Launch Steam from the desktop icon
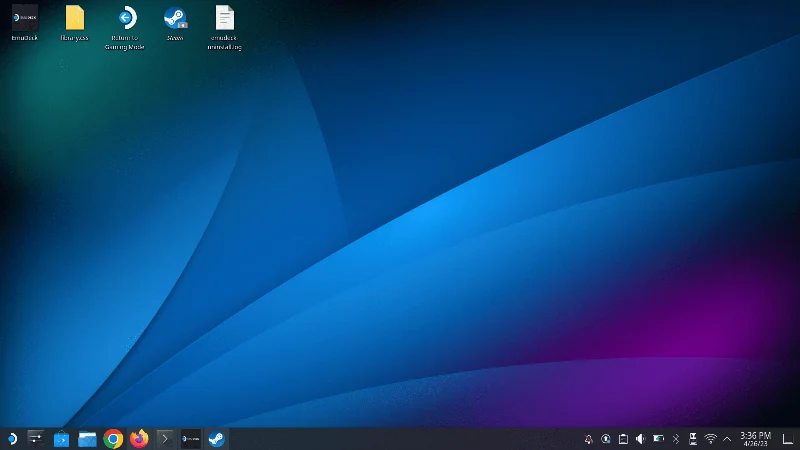Image resolution: width=800 pixels, height=450 pixels. [x=175, y=18]
